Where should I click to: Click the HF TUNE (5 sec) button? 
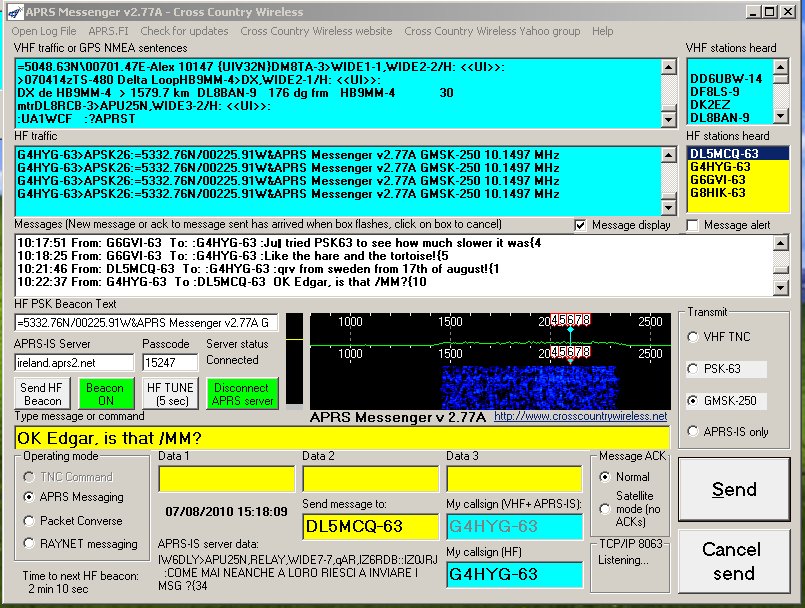[x=170, y=394]
